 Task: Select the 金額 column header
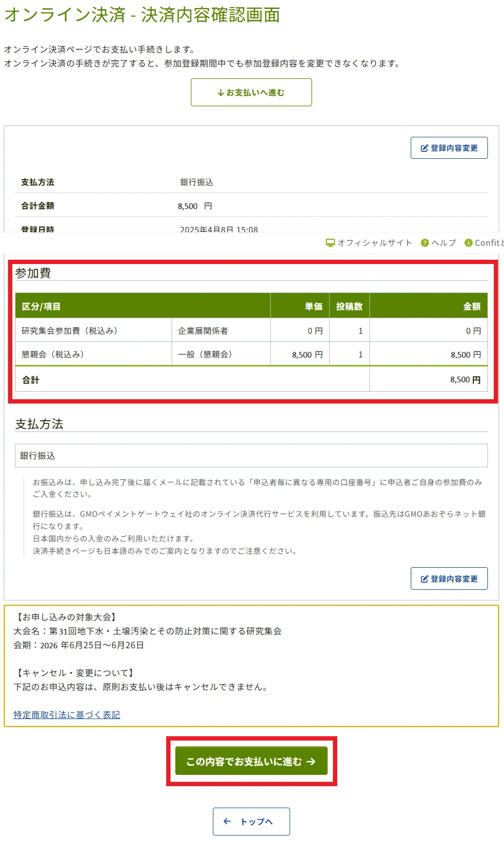click(472, 306)
